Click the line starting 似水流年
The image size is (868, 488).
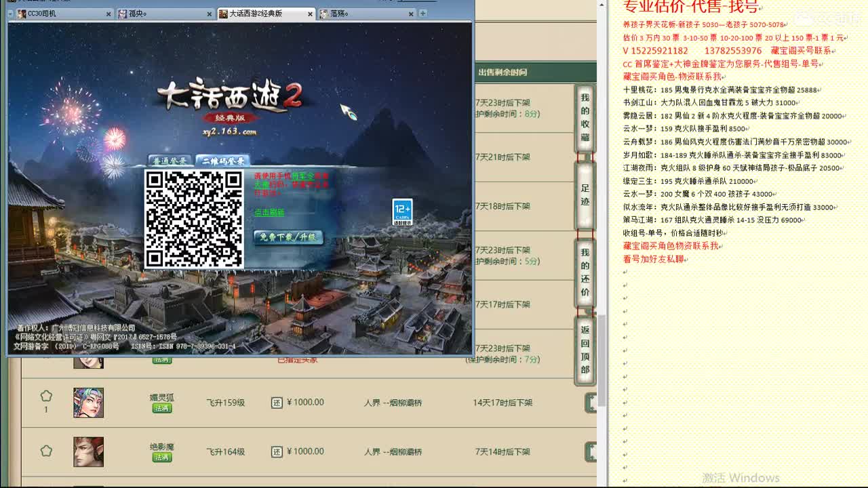coord(729,207)
